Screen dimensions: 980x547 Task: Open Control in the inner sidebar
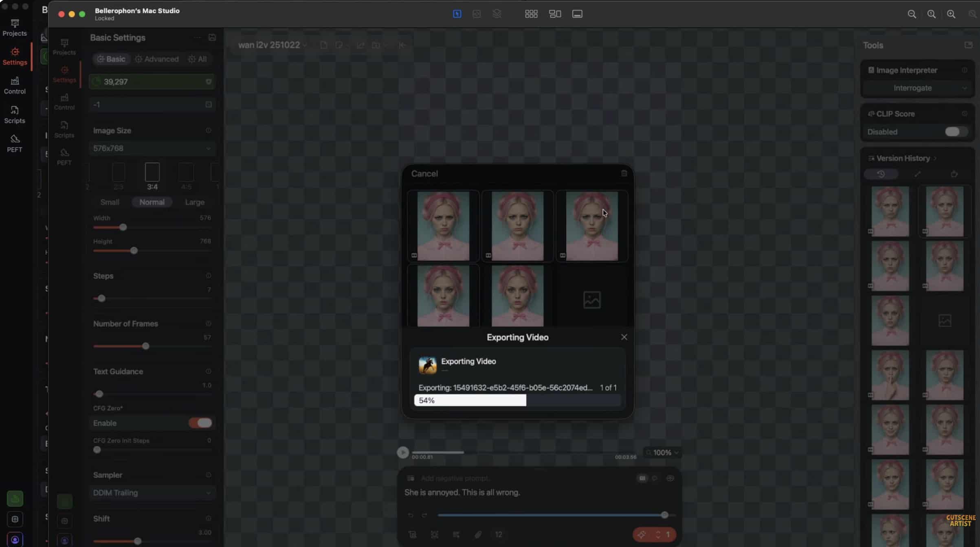[64, 102]
